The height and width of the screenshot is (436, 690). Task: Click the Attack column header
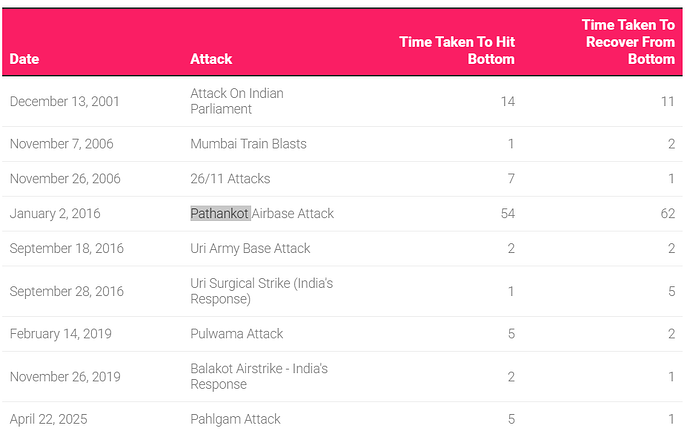pos(211,59)
